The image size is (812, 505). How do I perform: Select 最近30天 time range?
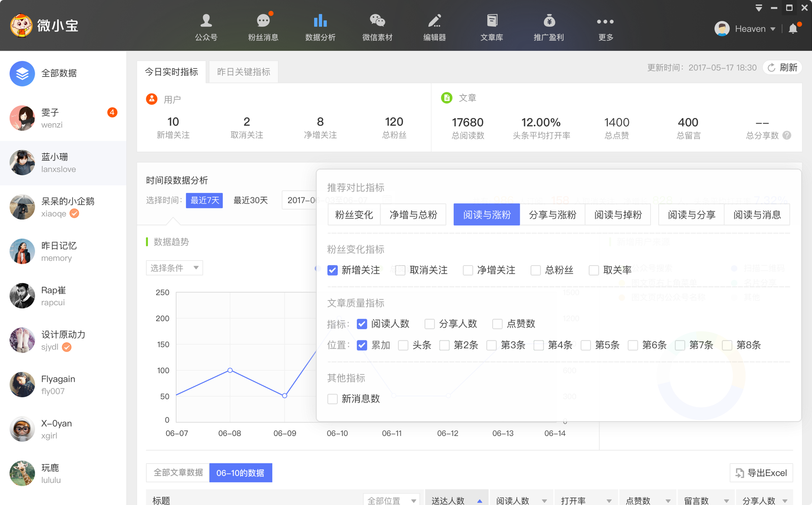tap(251, 200)
